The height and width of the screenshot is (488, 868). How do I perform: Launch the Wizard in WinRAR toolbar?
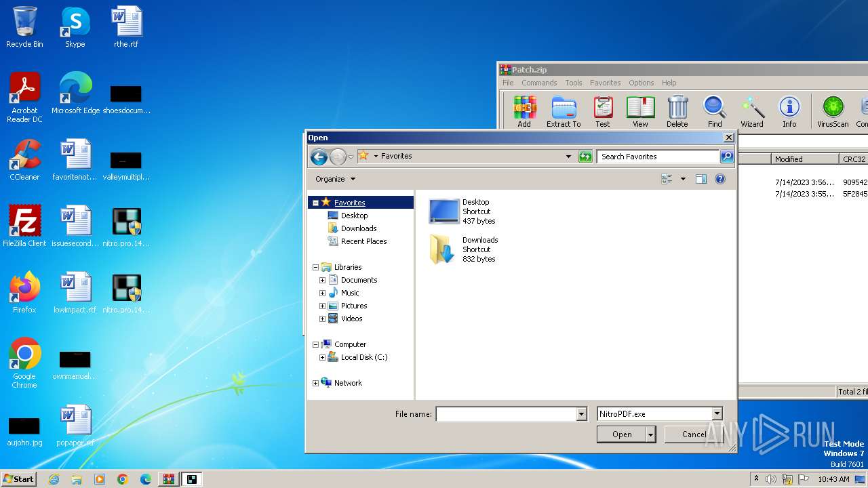tap(751, 111)
